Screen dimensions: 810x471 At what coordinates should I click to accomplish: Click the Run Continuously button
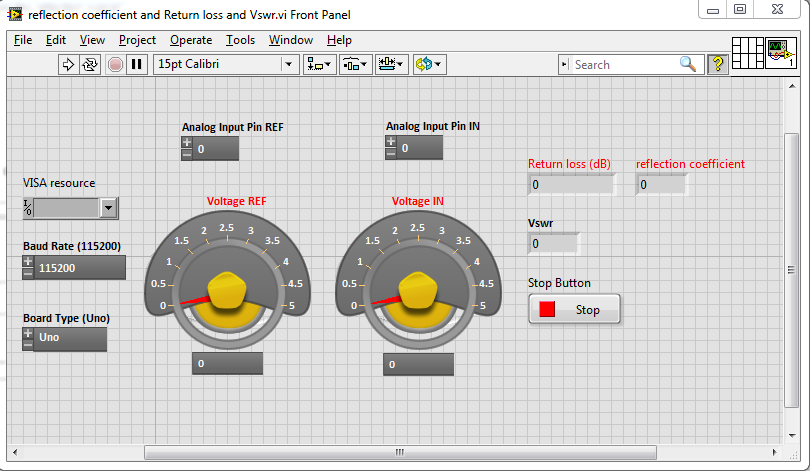[x=90, y=64]
